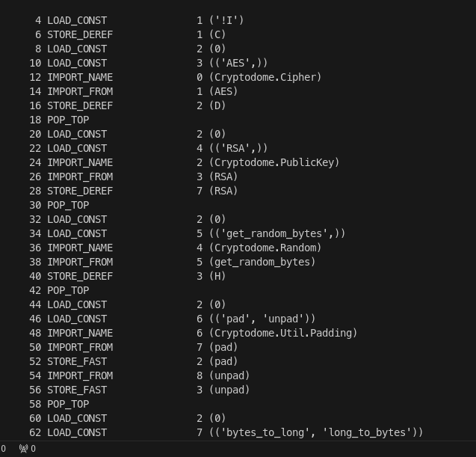
Task: Click POP_TOP instruction at offset 58
Action: point(68,404)
